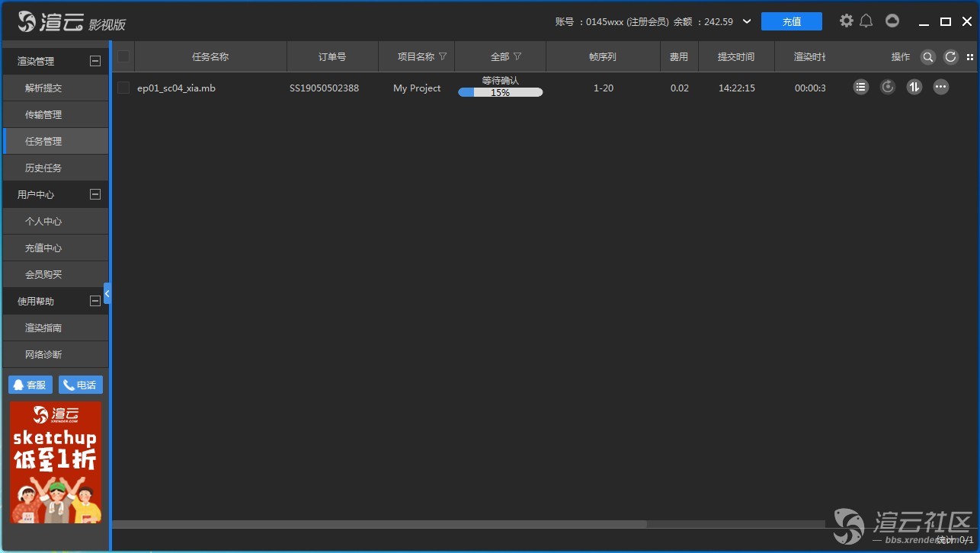Image resolution: width=980 pixels, height=553 pixels.
Task: Click the notification bell icon
Action: (x=866, y=21)
